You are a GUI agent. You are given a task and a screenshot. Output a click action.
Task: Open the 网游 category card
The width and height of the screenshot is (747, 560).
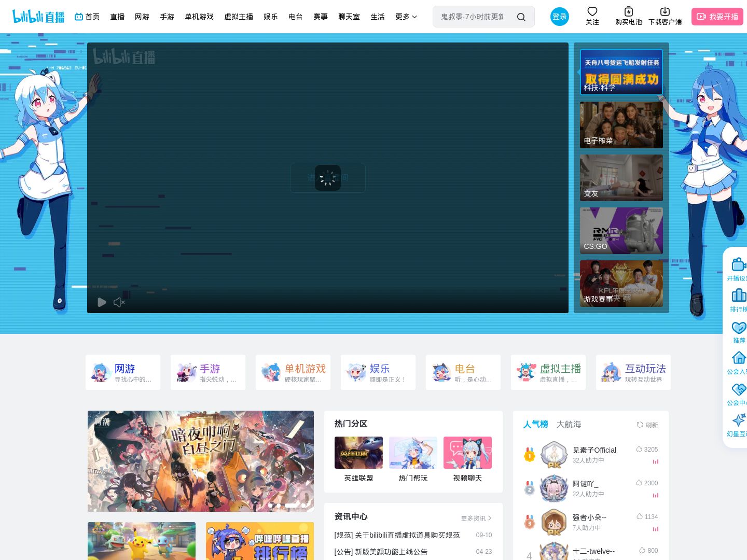coord(123,372)
